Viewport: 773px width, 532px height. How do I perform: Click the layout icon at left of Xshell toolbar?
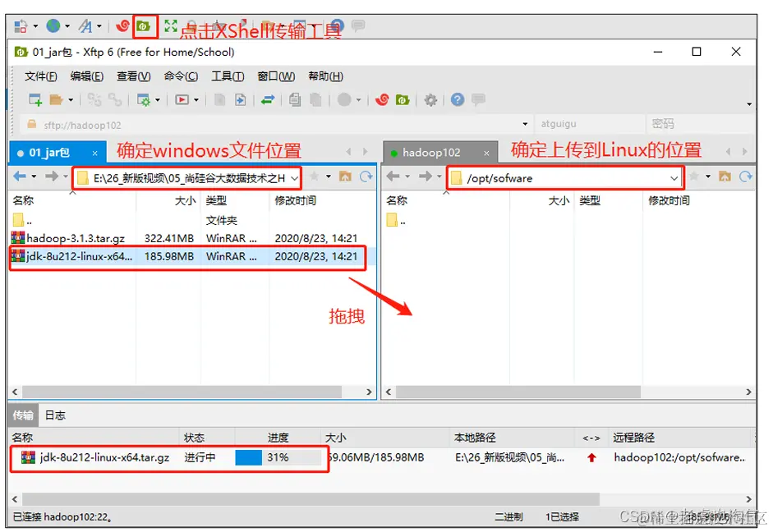[x=21, y=26]
